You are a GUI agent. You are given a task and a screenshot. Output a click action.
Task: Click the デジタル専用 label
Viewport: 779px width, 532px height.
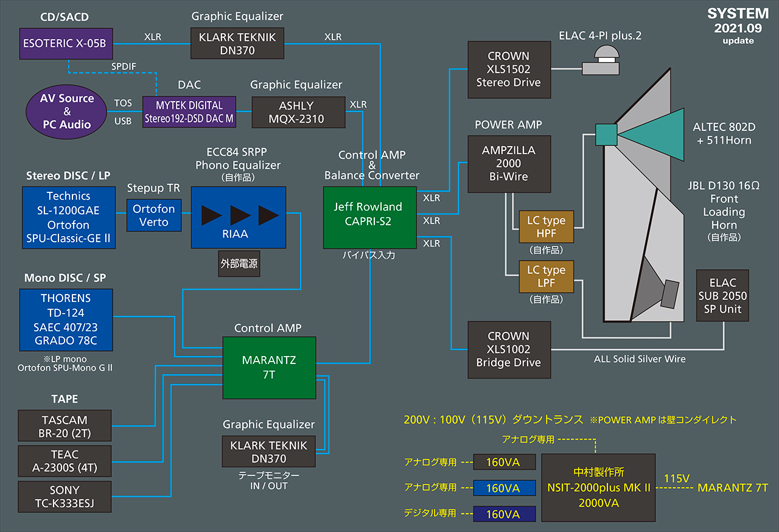(430, 513)
